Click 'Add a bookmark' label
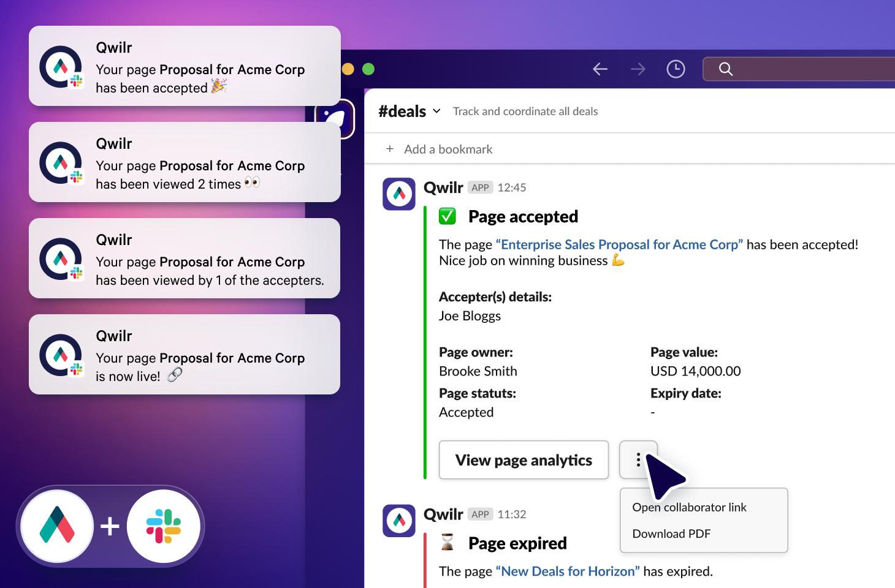Screen dimensions: 895x588 448,149
